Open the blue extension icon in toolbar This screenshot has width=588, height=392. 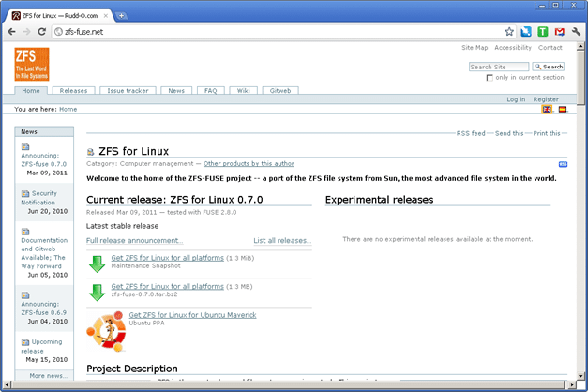point(526,32)
